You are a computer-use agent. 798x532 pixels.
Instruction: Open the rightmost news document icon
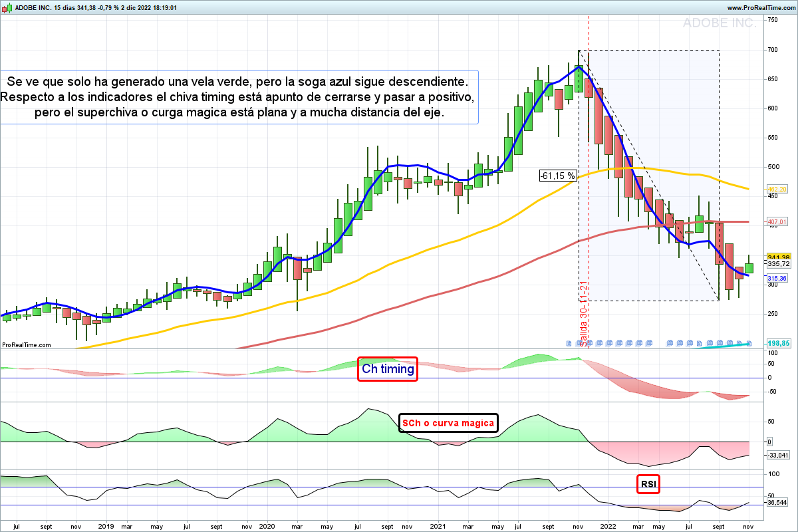(749, 343)
